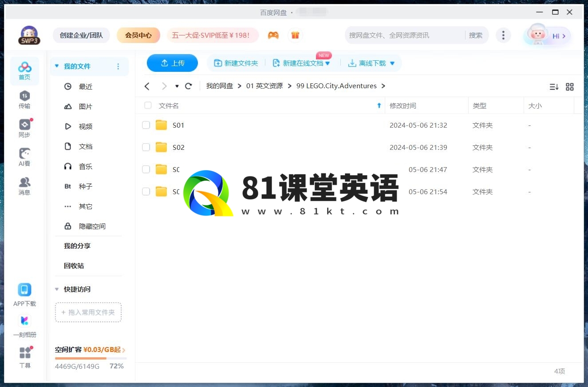The width and height of the screenshot is (588, 387).
Task: Click the gift box icon in header
Action: [x=295, y=35]
